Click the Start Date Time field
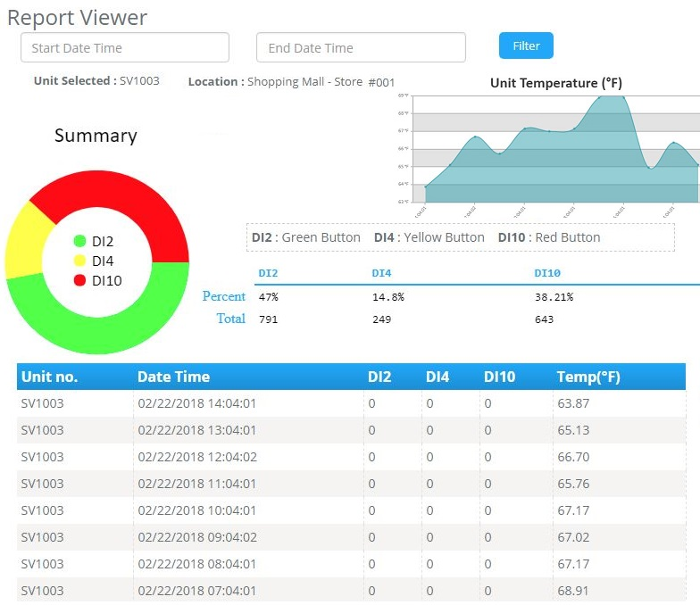Screen dimensions: 700x605 pos(125,47)
